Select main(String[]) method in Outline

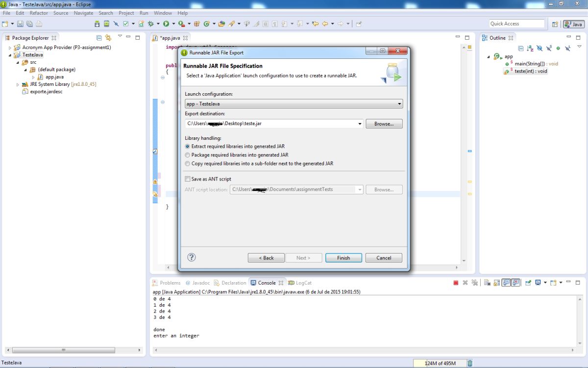coord(533,64)
